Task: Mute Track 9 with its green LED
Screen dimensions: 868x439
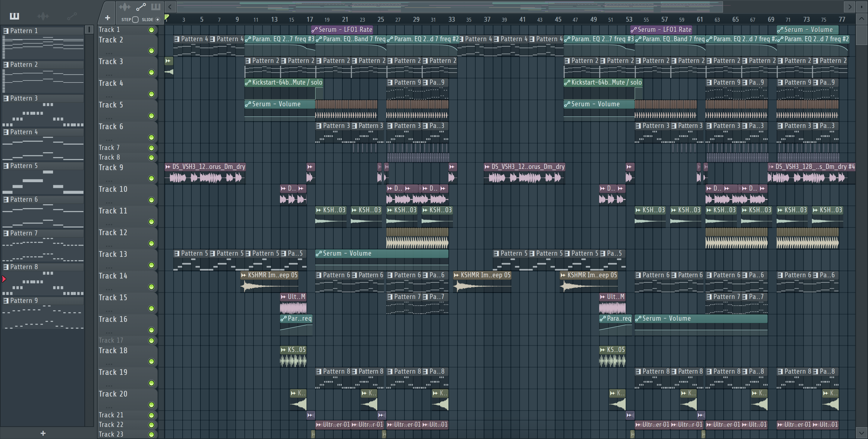Action: click(152, 178)
